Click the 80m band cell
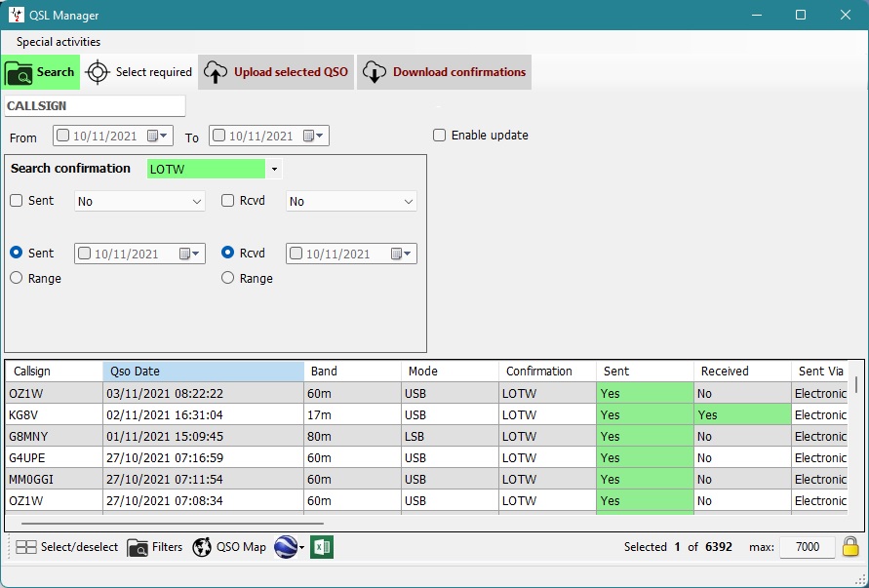This screenshot has width=869, height=588. point(352,437)
